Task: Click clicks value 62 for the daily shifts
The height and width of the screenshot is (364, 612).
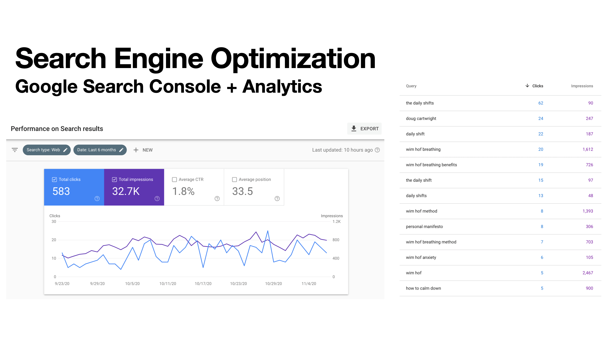Action: (x=541, y=103)
